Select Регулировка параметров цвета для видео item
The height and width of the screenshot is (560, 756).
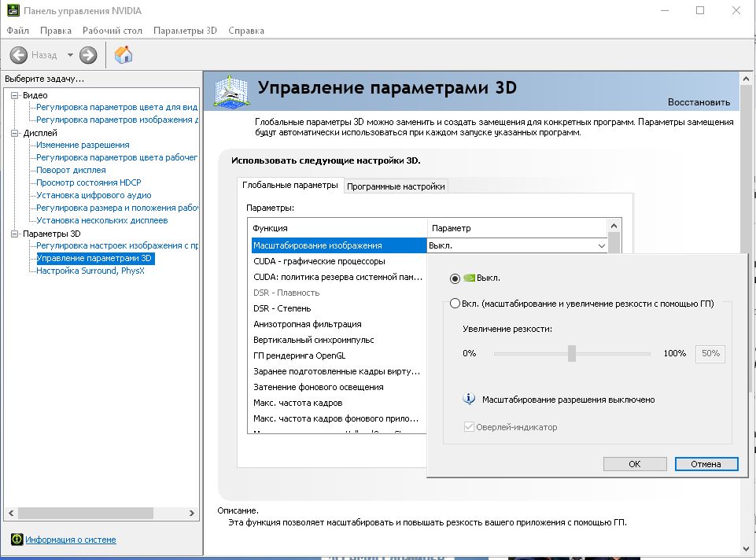click(x=117, y=107)
